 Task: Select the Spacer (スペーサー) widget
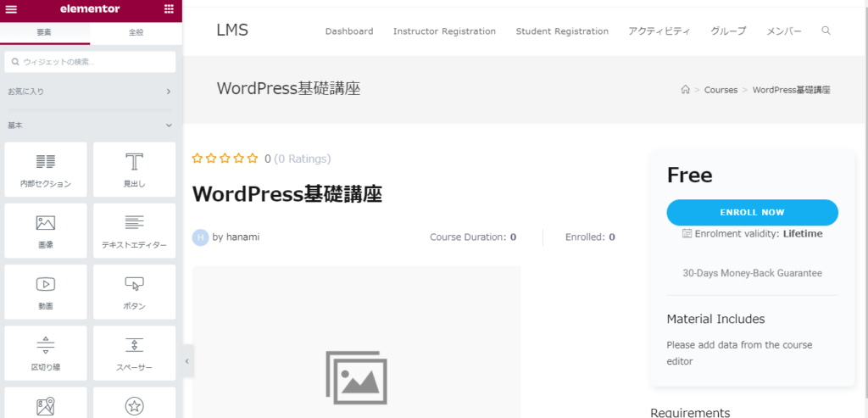pyautogui.click(x=134, y=353)
